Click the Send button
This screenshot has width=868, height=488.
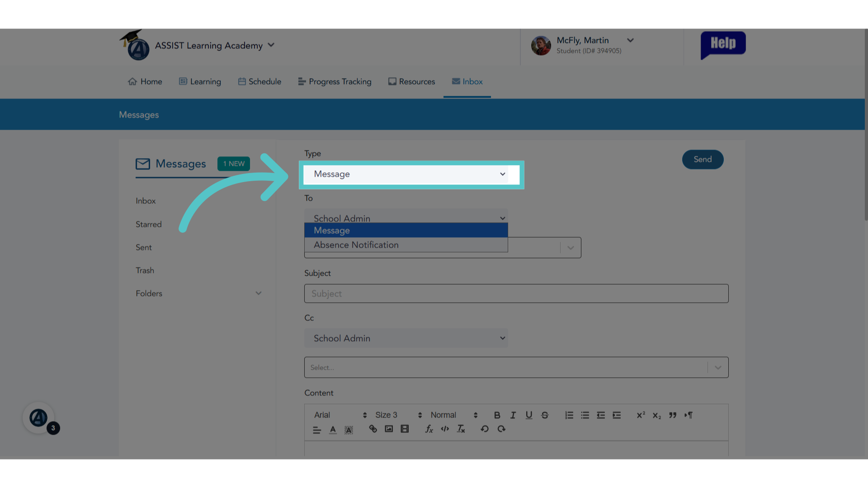[x=703, y=160]
